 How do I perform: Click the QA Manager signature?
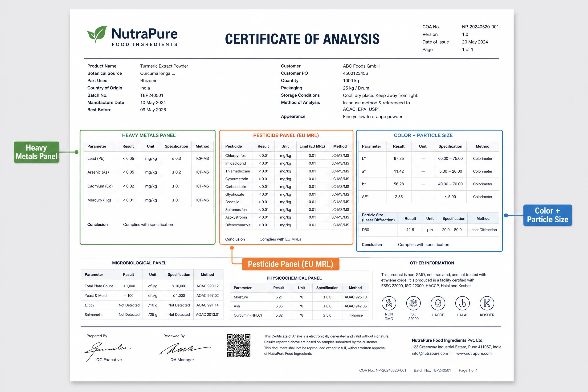[x=185, y=348]
